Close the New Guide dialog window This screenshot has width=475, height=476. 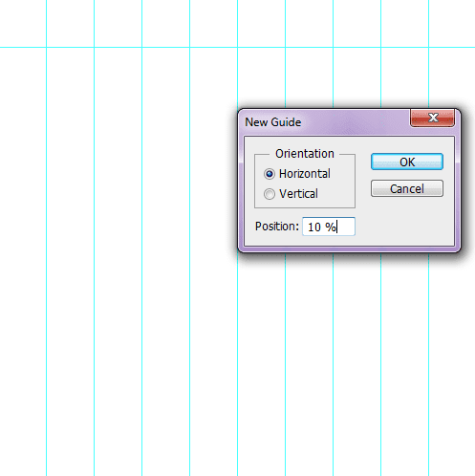click(433, 118)
